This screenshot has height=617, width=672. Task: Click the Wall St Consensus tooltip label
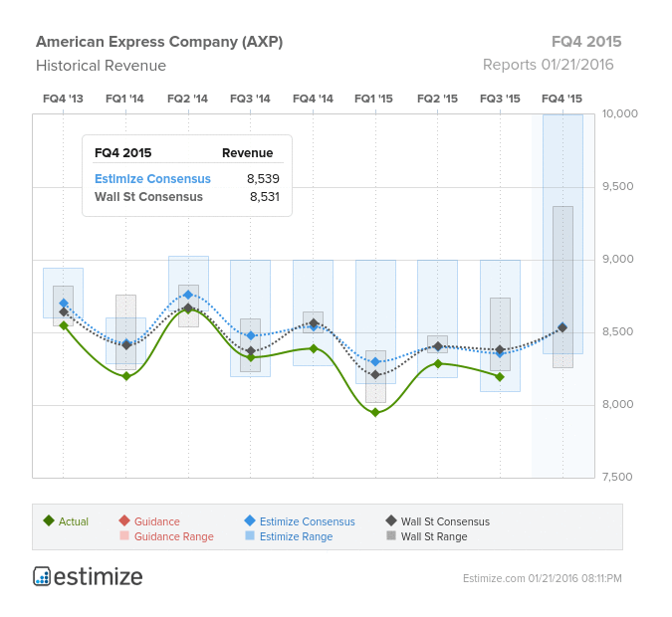point(148,197)
